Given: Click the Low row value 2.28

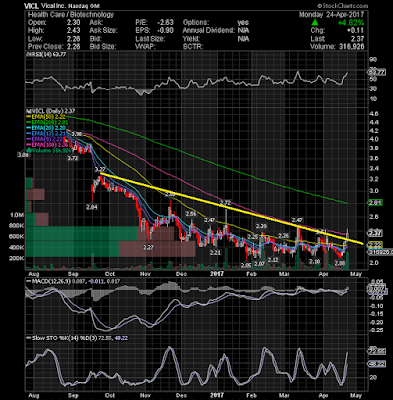Looking at the screenshot, I should [x=73, y=38].
